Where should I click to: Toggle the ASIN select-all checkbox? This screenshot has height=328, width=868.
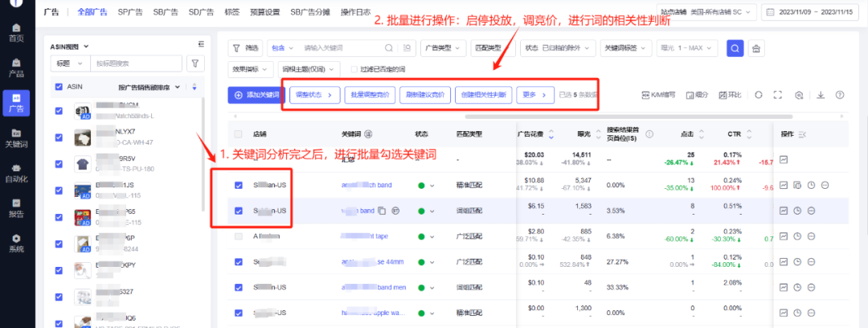tap(58, 87)
